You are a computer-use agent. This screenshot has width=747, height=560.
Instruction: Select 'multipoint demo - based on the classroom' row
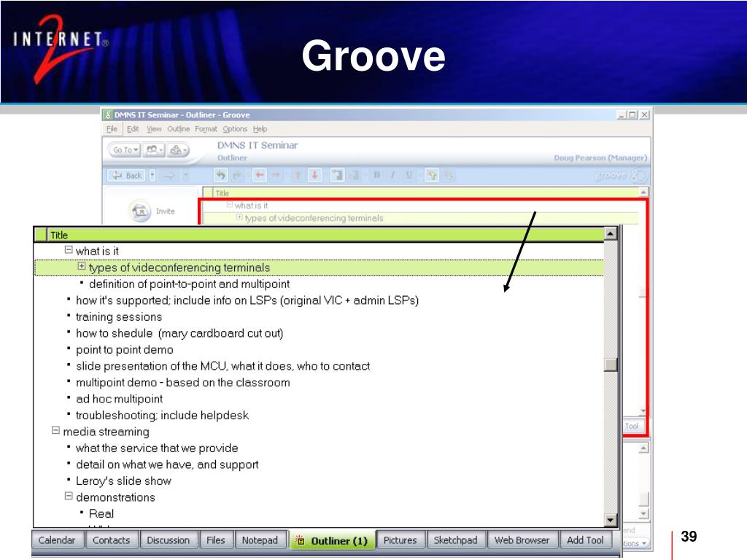tap(320, 383)
